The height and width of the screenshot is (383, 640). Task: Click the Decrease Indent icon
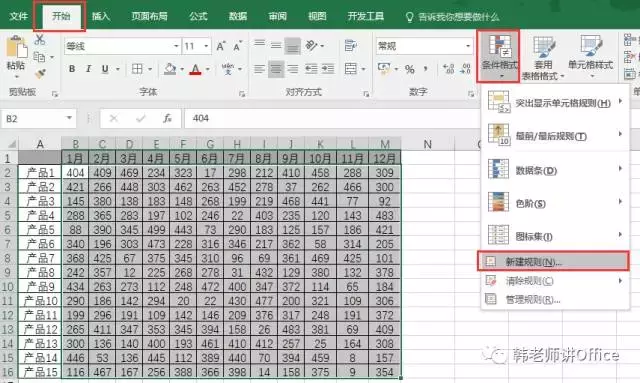pos(311,69)
